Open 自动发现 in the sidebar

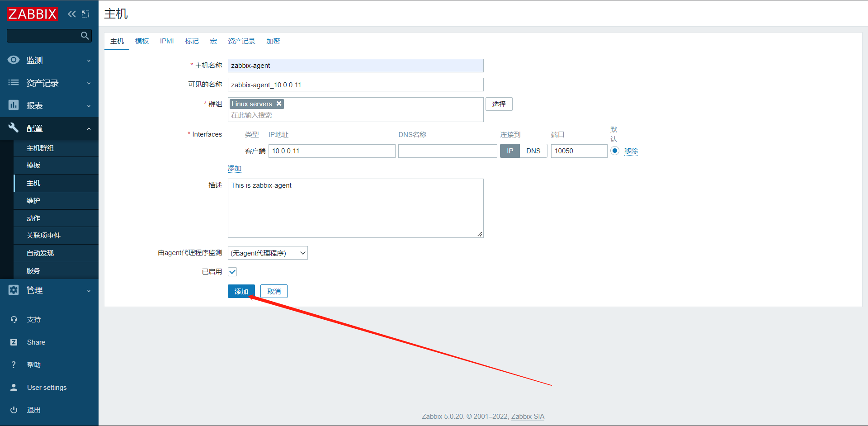[x=56, y=253]
